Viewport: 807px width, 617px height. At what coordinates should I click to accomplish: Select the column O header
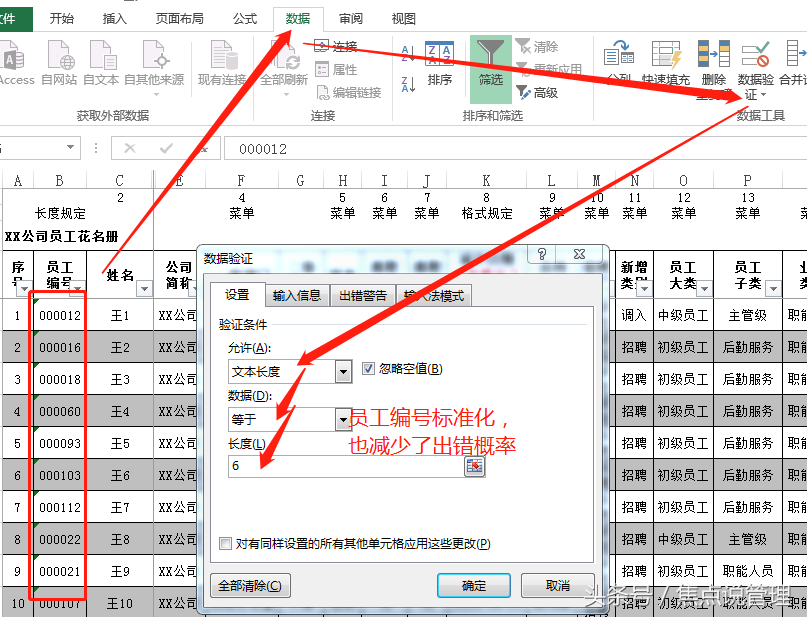pyautogui.click(x=683, y=181)
